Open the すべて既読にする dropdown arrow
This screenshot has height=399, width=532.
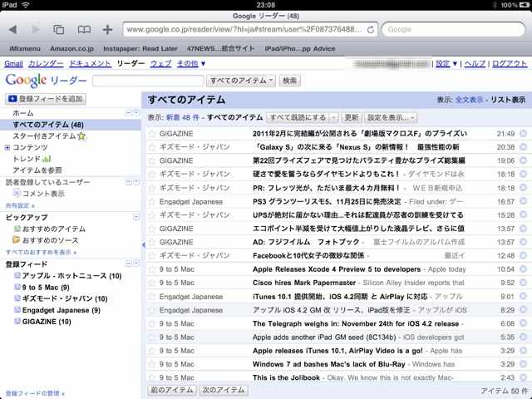click(x=334, y=117)
